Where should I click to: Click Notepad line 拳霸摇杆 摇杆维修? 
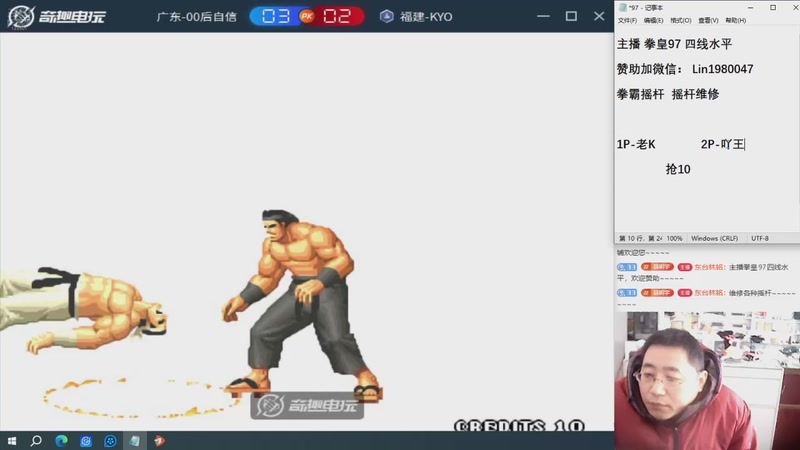668,94
